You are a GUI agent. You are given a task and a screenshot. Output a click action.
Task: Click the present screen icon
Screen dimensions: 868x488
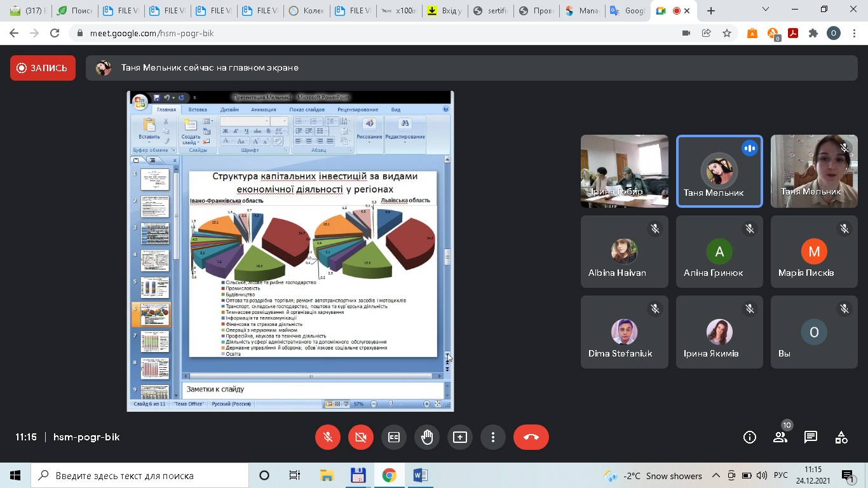460,437
